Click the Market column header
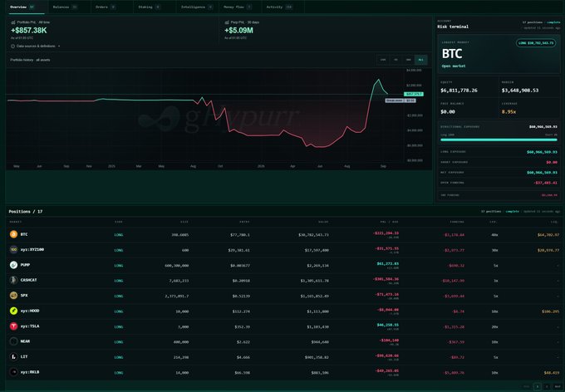This screenshot has height=392, width=565. click(x=16, y=222)
